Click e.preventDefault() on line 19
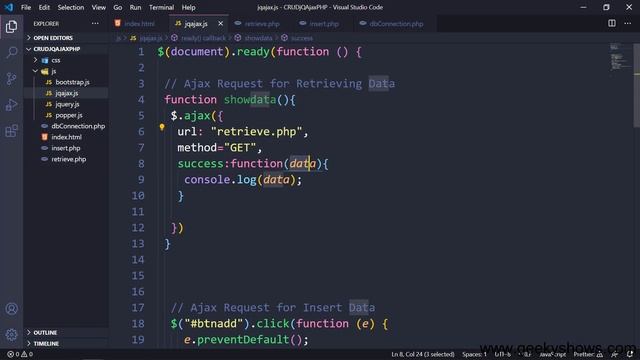This screenshot has height=360, width=640. click(x=243, y=340)
